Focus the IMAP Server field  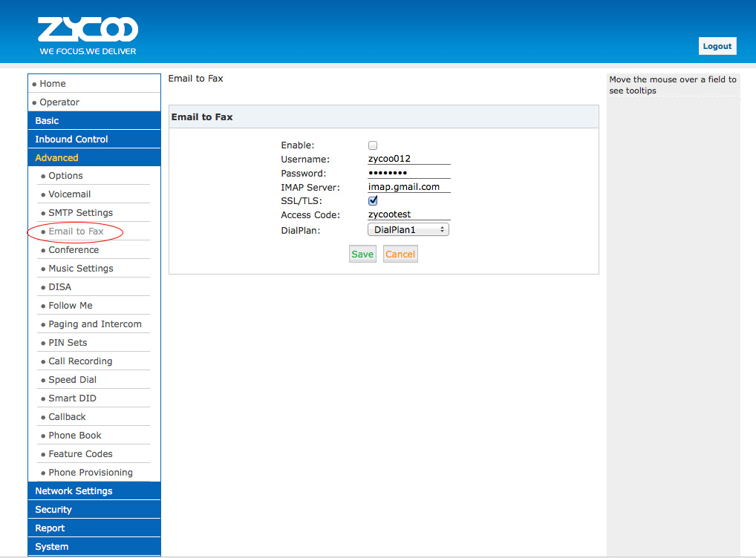point(408,187)
